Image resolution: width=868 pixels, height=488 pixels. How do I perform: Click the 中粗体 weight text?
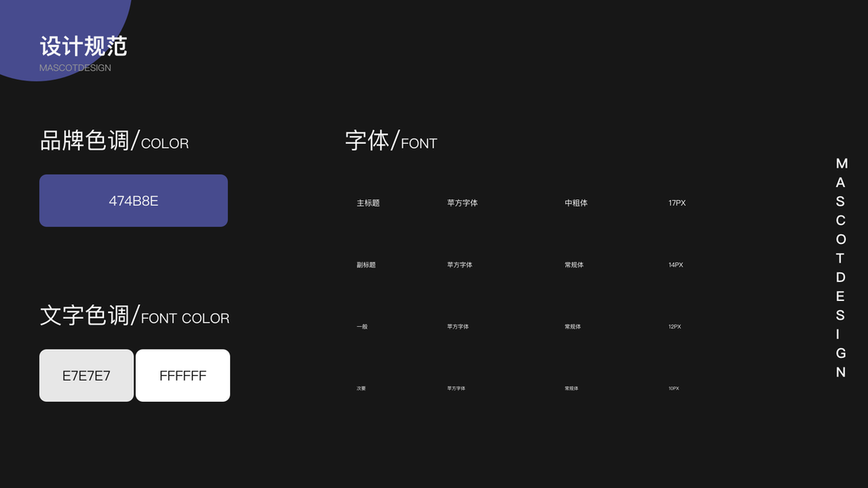576,203
